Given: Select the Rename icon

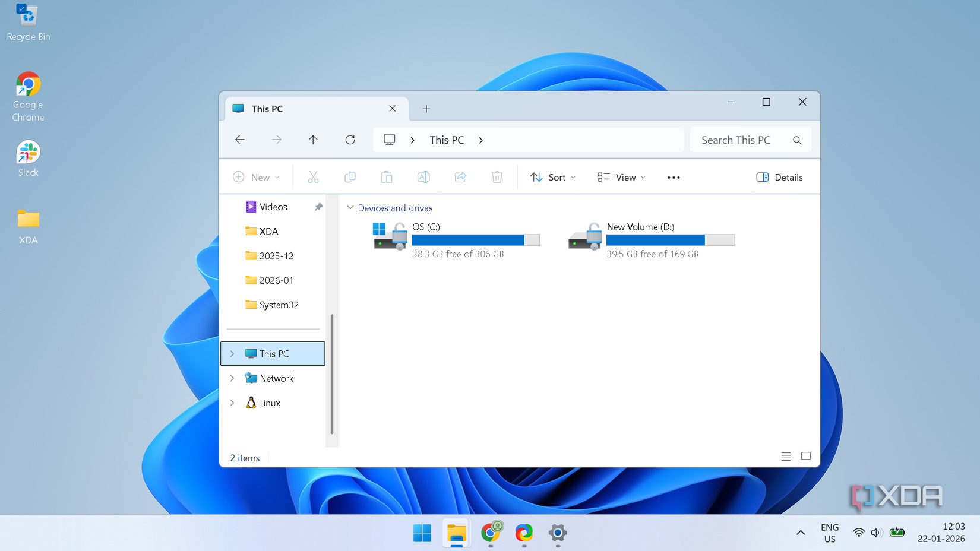Looking at the screenshot, I should pos(423,176).
